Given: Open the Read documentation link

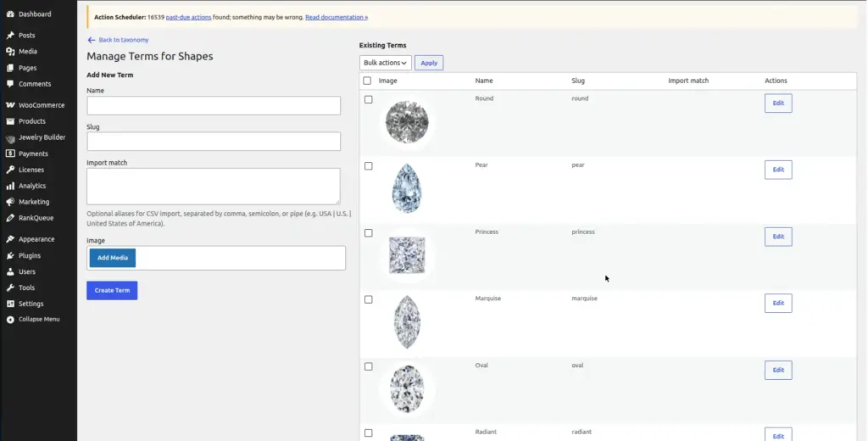Looking at the screenshot, I should click(x=337, y=17).
